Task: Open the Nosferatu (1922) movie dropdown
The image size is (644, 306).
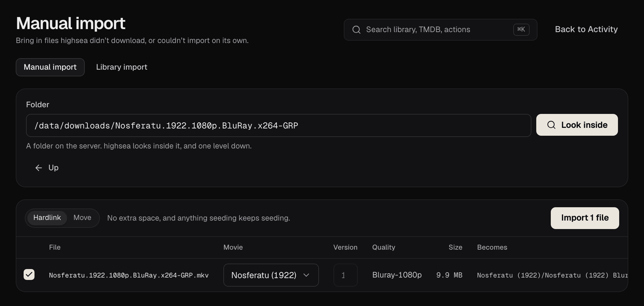Action: click(x=271, y=275)
